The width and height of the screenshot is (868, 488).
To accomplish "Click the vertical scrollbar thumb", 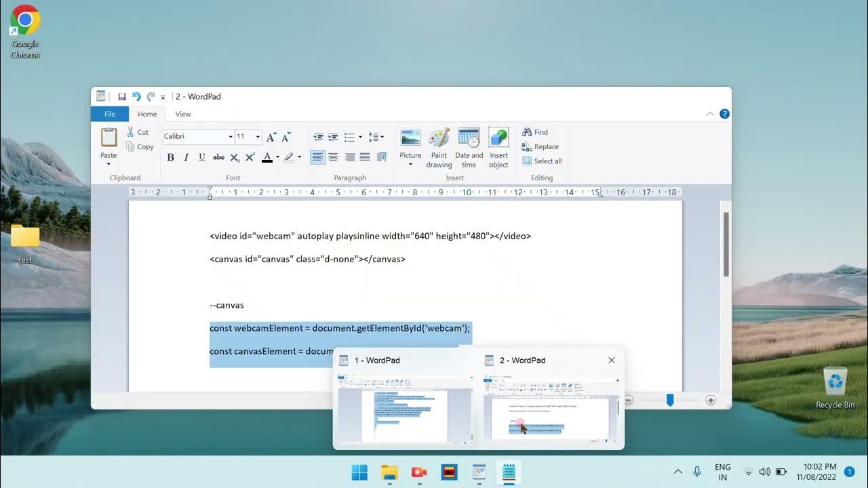I will [x=726, y=244].
